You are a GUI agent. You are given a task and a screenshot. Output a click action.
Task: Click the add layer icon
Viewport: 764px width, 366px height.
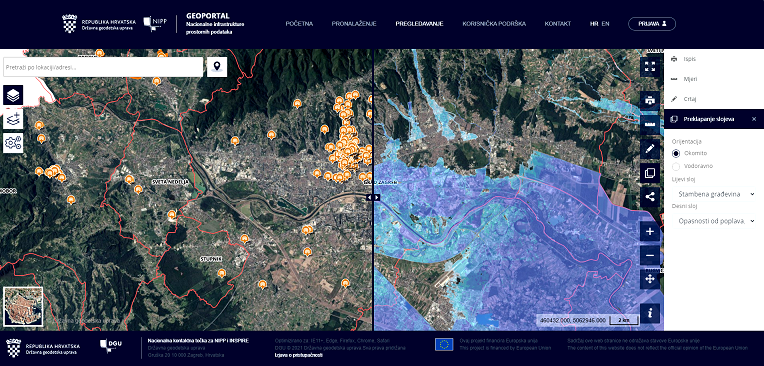(x=13, y=119)
